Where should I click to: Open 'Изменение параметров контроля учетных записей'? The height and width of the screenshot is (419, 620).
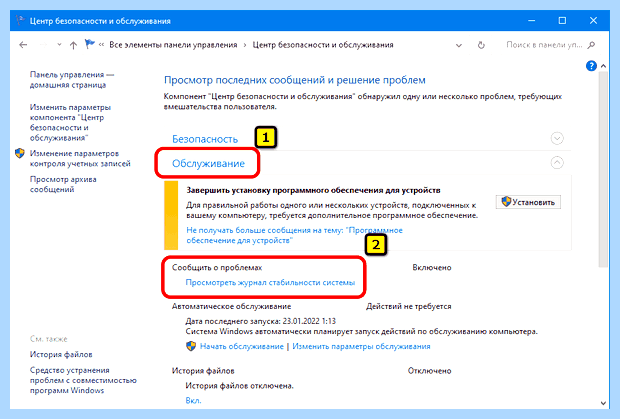80,159
